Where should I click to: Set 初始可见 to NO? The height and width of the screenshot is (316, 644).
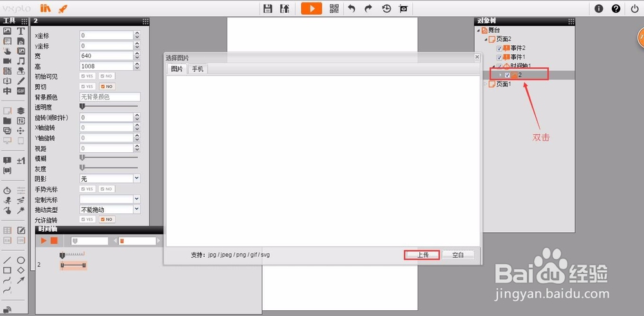[107, 77]
